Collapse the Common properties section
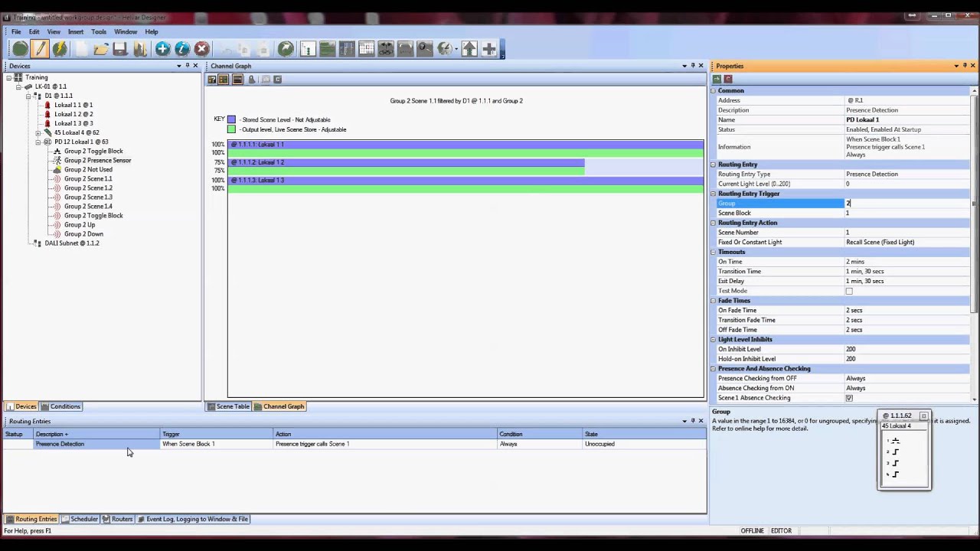This screenshot has height=551, width=980. pos(714,90)
